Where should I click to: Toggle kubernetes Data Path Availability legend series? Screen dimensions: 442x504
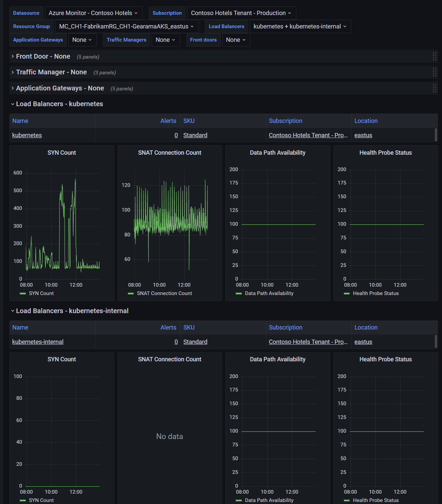[269, 293]
